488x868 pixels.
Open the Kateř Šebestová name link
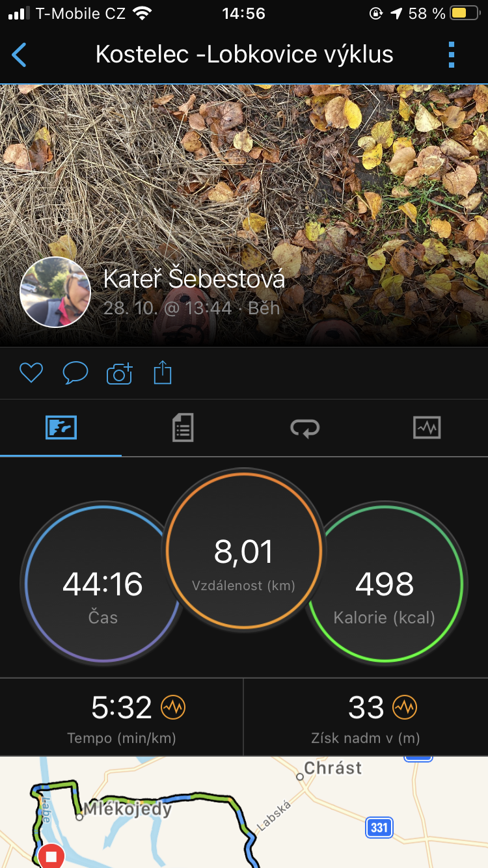click(194, 279)
